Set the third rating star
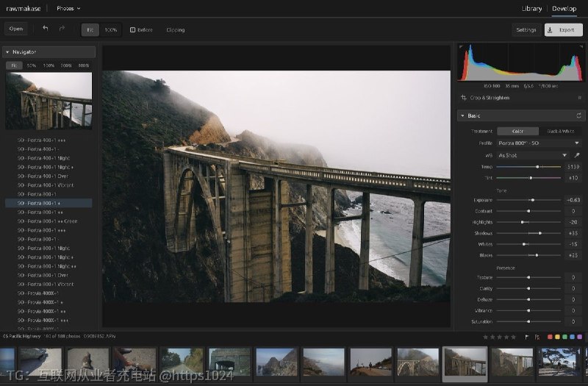The height and width of the screenshot is (386, 588). click(x=499, y=337)
